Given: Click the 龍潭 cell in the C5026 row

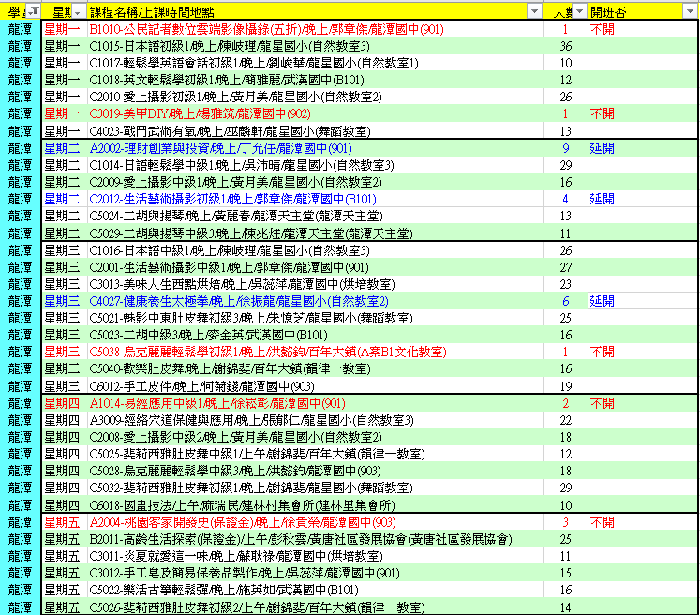Looking at the screenshot, I should pyautogui.click(x=19, y=607).
